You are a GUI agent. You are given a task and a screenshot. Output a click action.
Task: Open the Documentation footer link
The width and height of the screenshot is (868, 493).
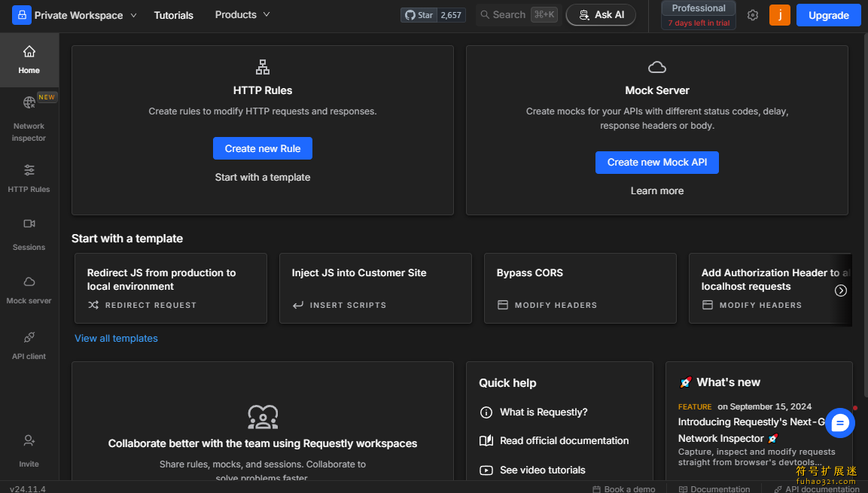(714, 489)
